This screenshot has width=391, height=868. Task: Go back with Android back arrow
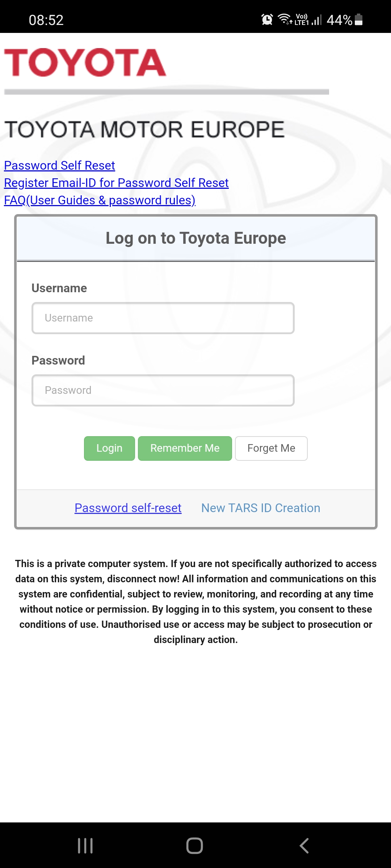pos(304,846)
